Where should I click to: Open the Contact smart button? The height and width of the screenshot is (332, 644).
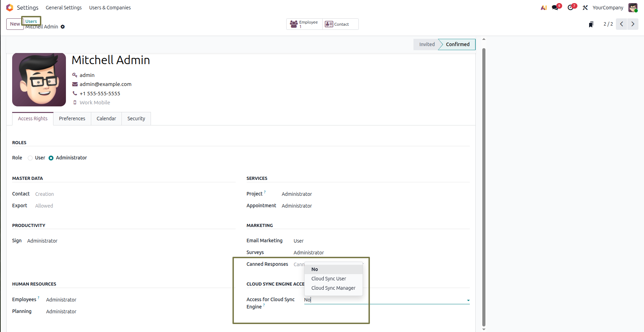click(340, 24)
